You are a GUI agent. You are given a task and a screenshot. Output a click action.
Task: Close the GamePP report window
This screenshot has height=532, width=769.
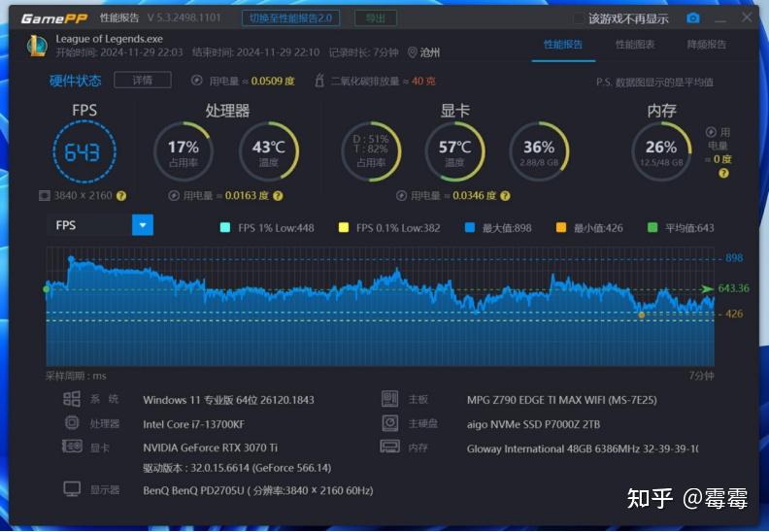(747, 17)
